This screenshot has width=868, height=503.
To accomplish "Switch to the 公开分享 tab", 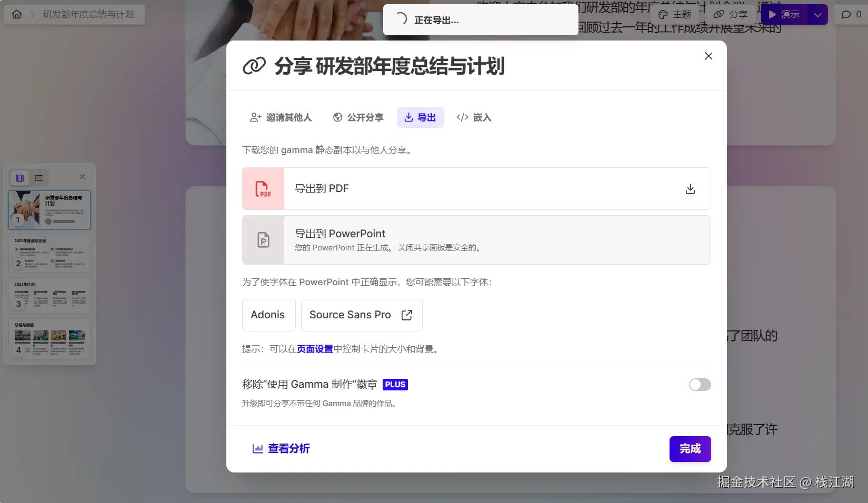I will click(358, 117).
